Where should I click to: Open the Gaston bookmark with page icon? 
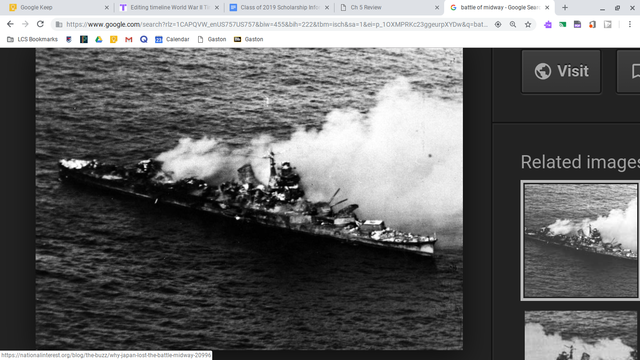pyautogui.click(x=211, y=39)
